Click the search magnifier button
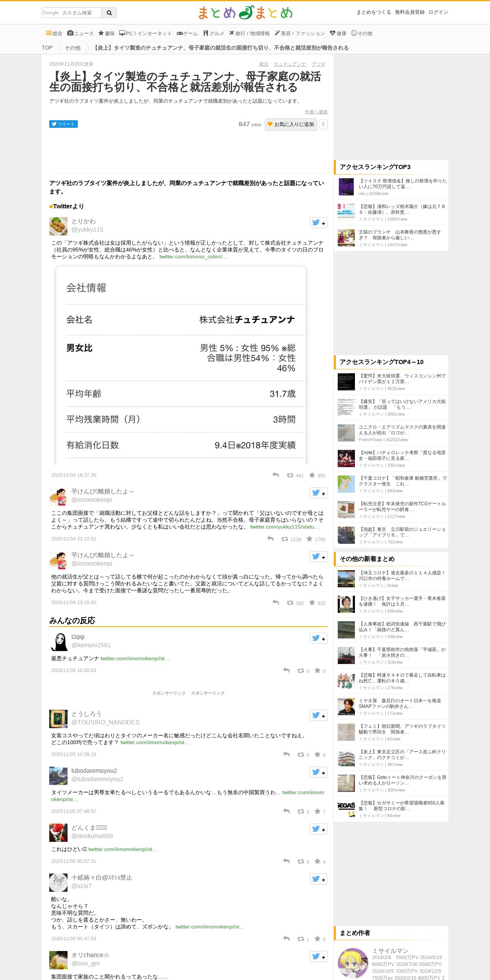This screenshot has width=490, height=980. [109, 13]
